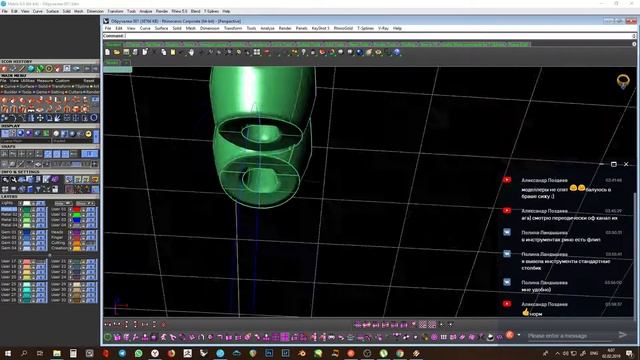Click the orange sphere icon in Icon History
640x360 pixels.
click(x=4, y=69)
